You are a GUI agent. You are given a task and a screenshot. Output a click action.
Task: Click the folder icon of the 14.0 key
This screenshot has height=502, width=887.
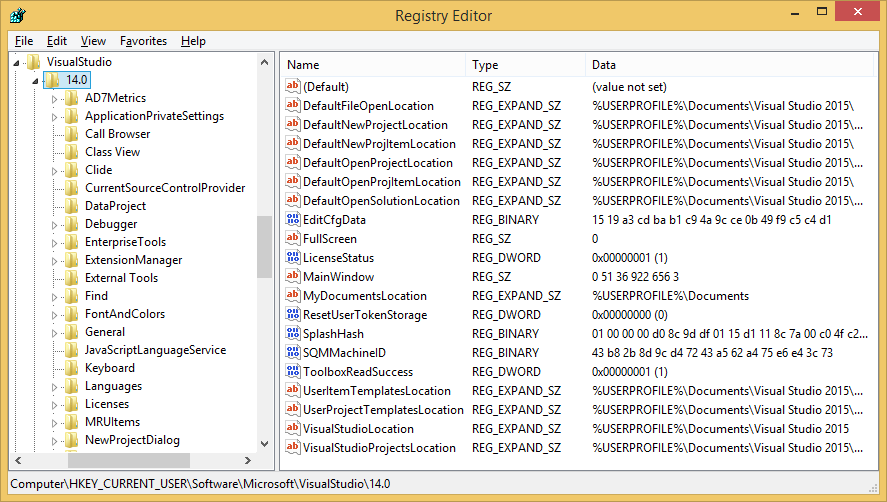pos(52,80)
